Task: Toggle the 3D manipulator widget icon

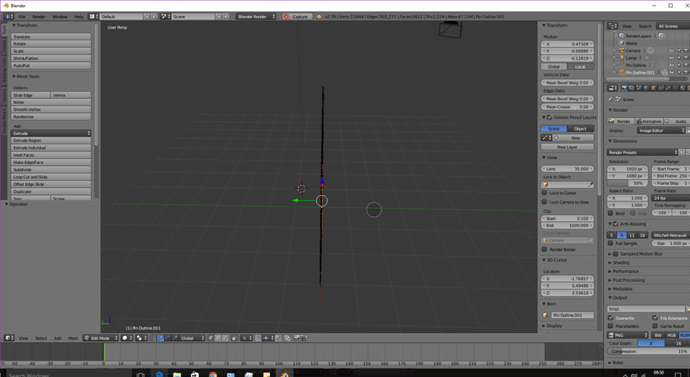Action: [153, 338]
